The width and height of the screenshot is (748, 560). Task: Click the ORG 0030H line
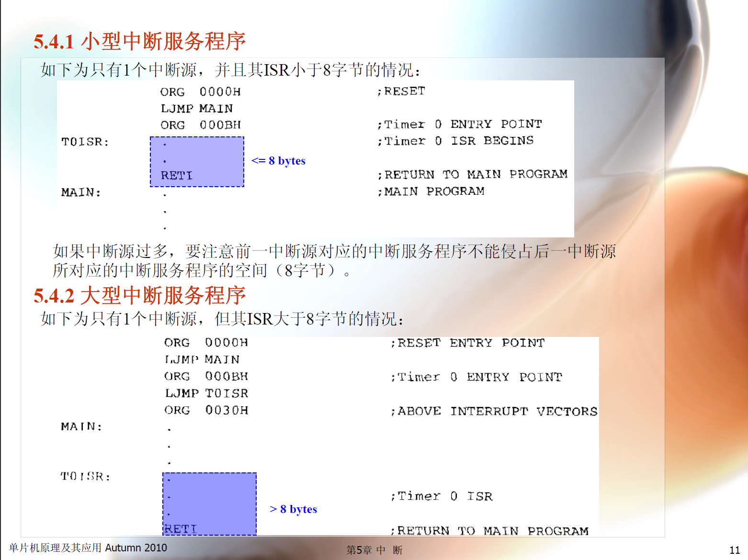[206, 410]
